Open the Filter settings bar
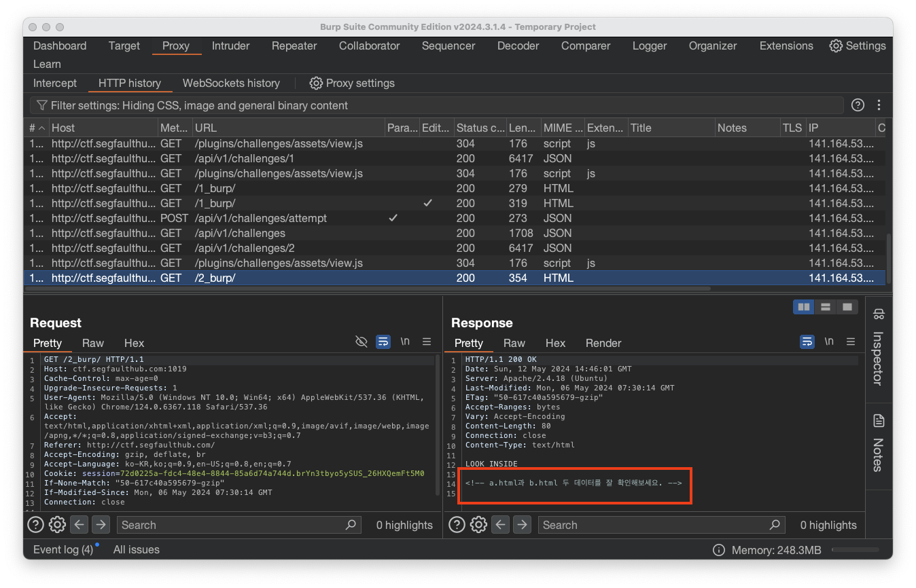The image size is (916, 588). (437, 106)
